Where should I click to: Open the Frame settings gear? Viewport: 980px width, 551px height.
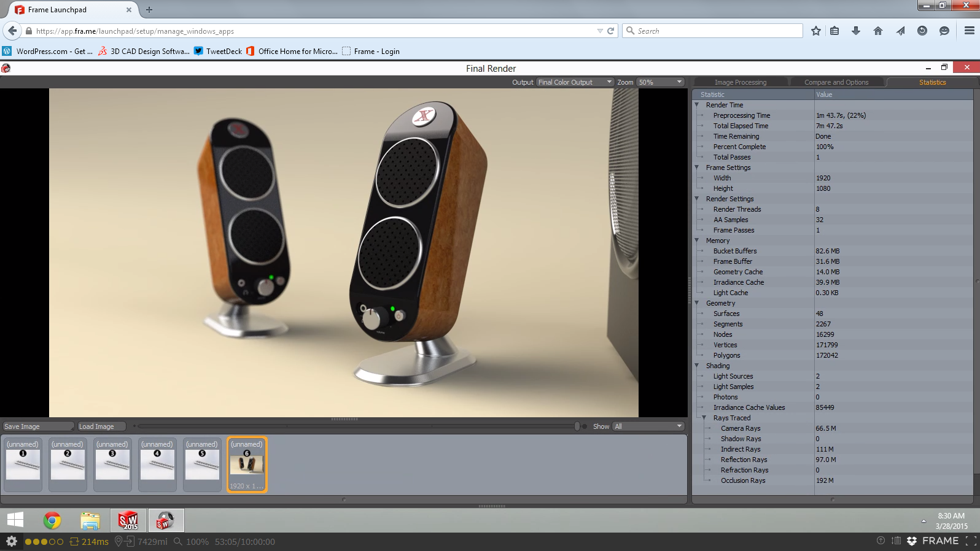[x=12, y=541]
